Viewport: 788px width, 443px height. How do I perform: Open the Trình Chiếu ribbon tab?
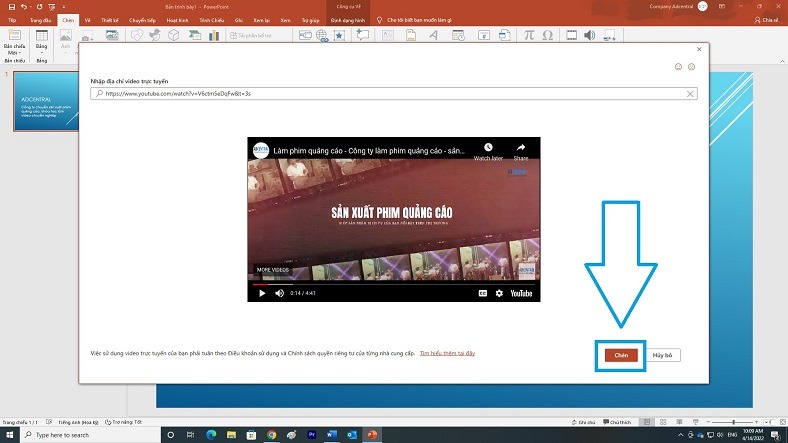point(213,19)
